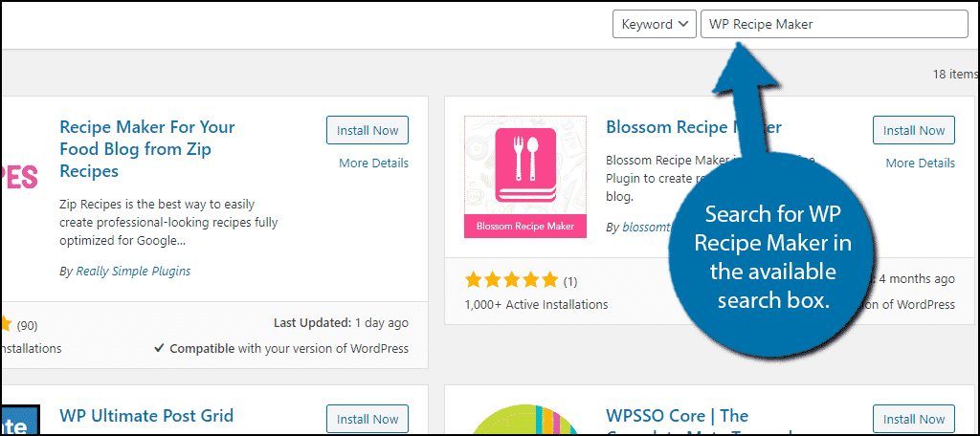The image size is (980, 436).
Task: Click the plugin search box containing WP Recipe Maker
Action: pyautogui.click(x=835, y=24)
